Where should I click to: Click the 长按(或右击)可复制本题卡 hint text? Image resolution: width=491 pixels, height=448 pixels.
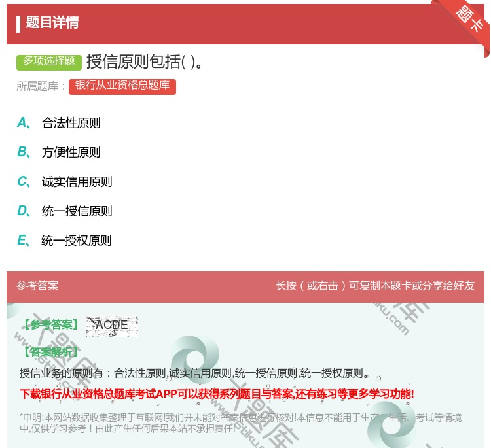click(x=375, y=286)
